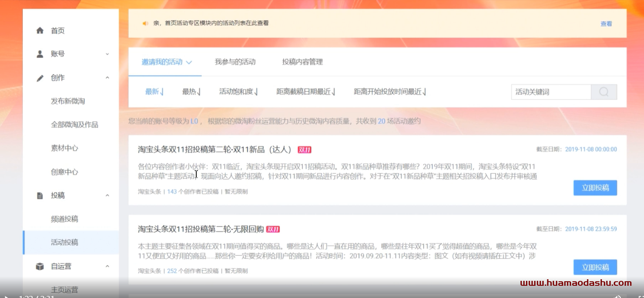Click 立即投稿 for 无限回购 activity

coord(595,267)
